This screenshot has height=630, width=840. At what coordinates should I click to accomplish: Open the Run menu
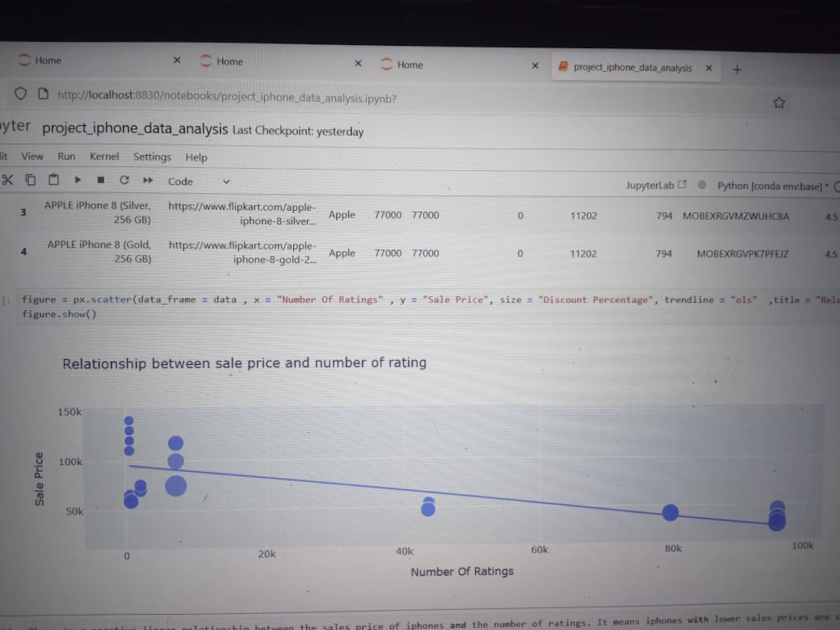66,156
